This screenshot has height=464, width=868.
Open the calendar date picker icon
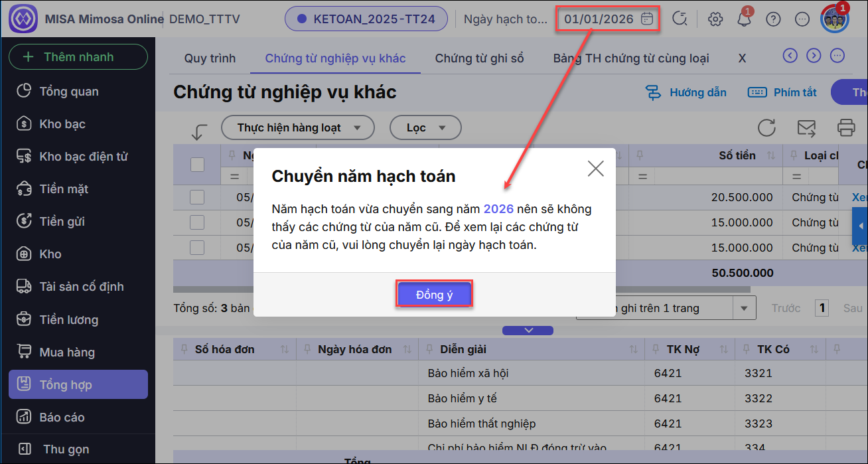(647, 19)
